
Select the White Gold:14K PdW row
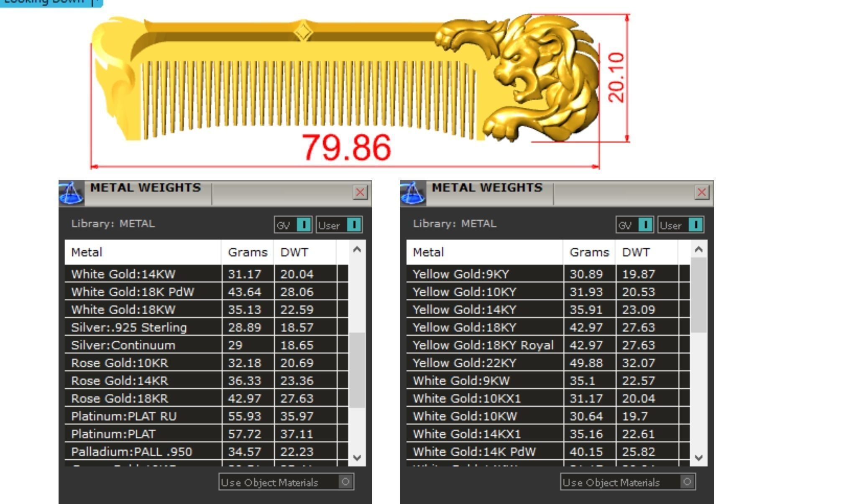(548, 451)
